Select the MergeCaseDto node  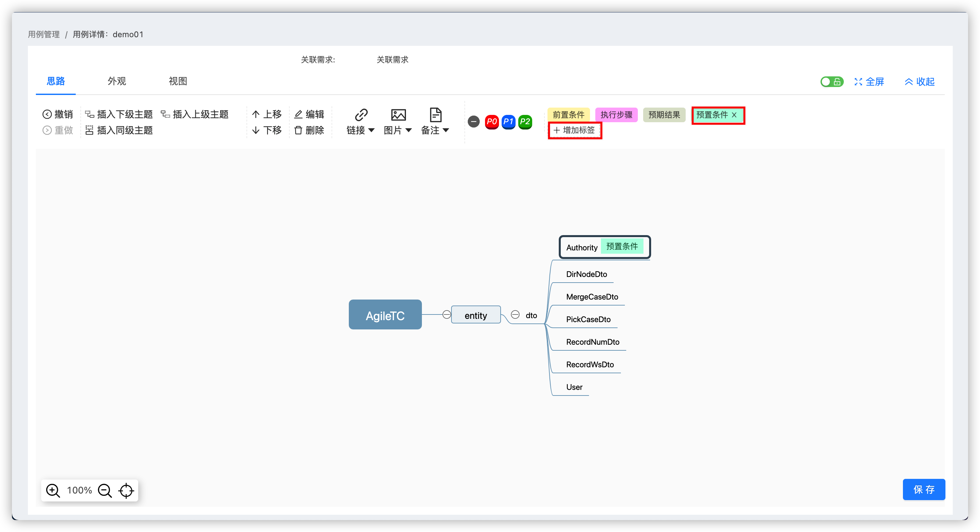click(x=592, y=297)
